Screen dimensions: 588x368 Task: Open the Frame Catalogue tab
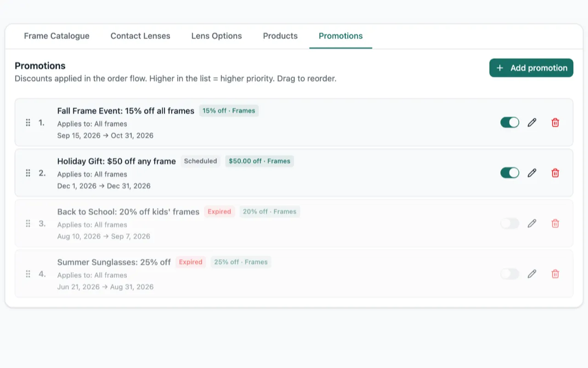(x=57, y=36)
